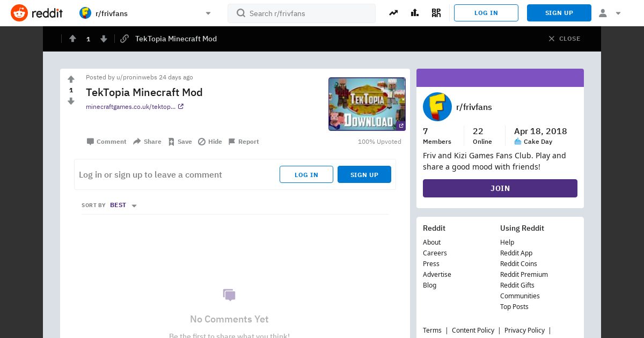Click SIGN UP in the comment box

[x=364, y=174]
